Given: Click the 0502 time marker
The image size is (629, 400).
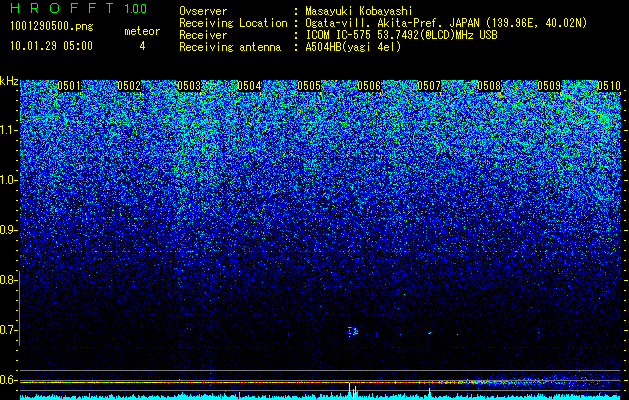Looking at the screenshot, I should (129, 86).
